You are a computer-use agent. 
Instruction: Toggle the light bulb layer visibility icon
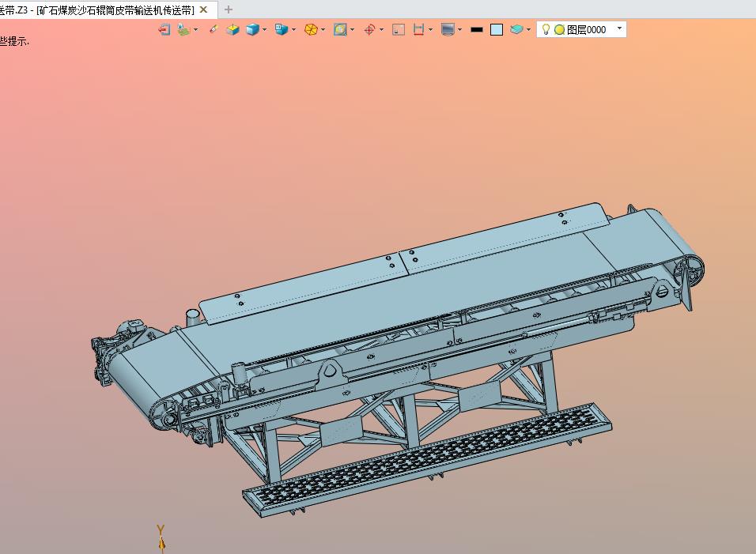point(546,29)
